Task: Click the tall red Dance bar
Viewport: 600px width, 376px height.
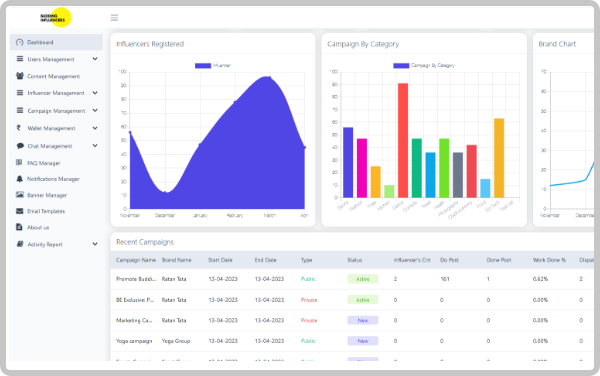Action: click(403, 140)
